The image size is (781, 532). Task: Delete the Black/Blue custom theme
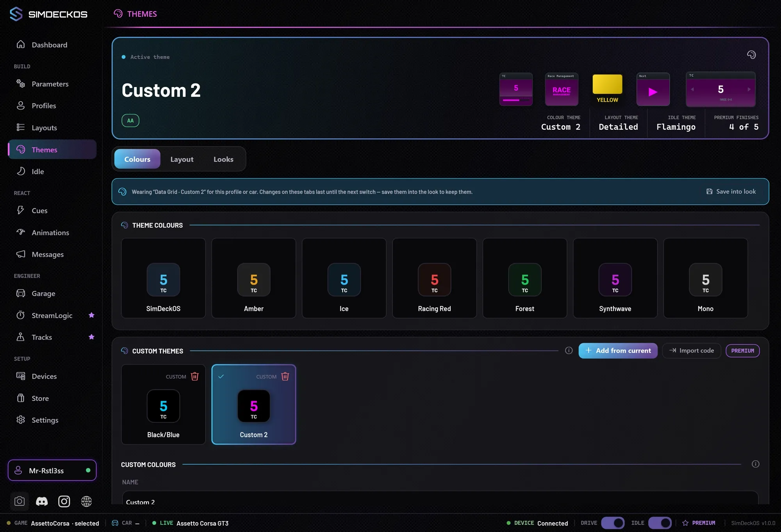pyautogui.click(x=194, y=376)
